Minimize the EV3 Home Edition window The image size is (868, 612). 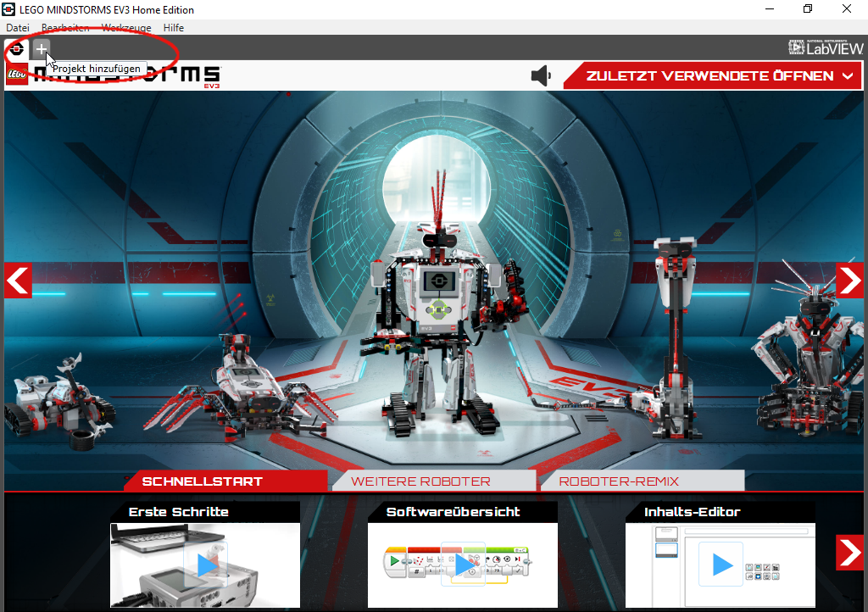tap(770, 9)
